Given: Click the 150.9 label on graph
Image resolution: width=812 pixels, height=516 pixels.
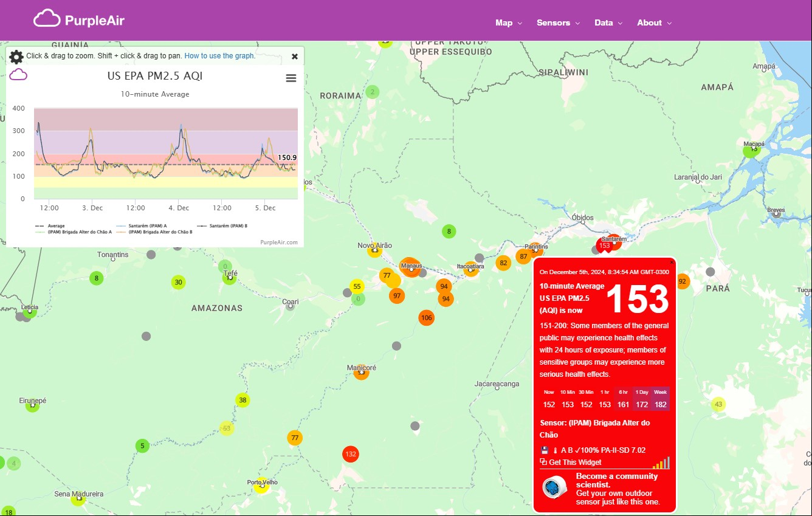Looking at the screenshot, I should [287, 157].
